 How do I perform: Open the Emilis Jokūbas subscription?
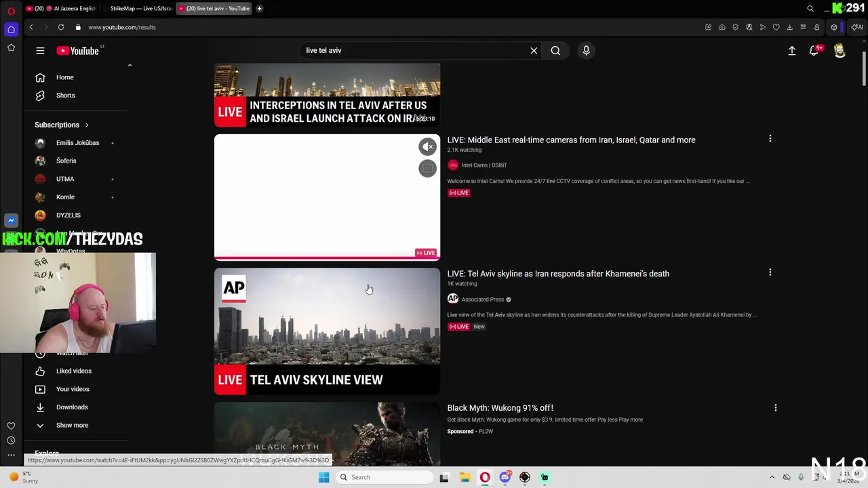coord(78,143)
